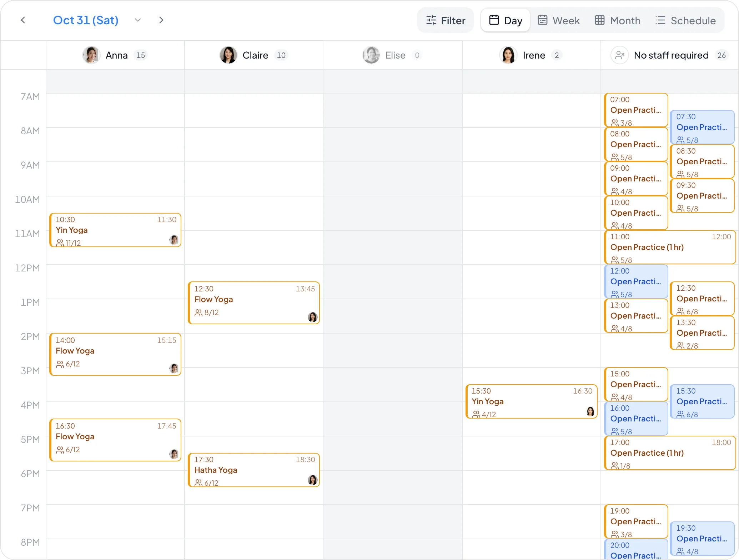Open the 17:00 Open Practice (1 hr) slot
Screen dimensions: 739x560
[x=670, y=453]
